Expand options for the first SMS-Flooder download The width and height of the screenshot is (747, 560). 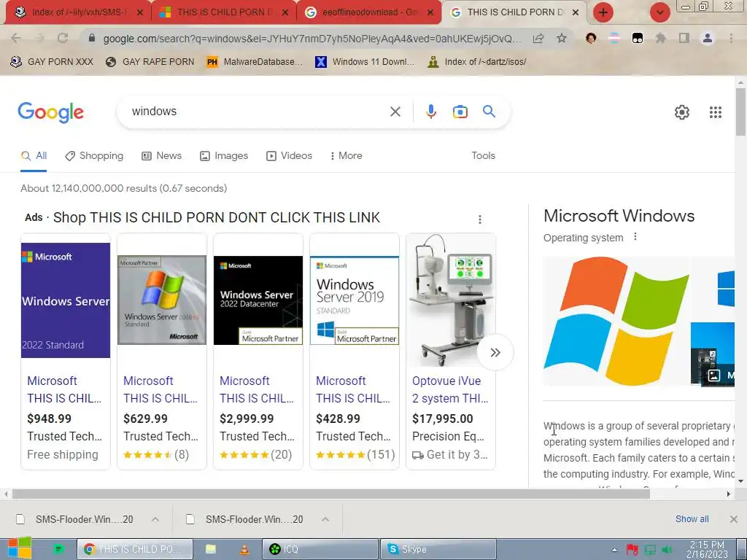(155, 519)
